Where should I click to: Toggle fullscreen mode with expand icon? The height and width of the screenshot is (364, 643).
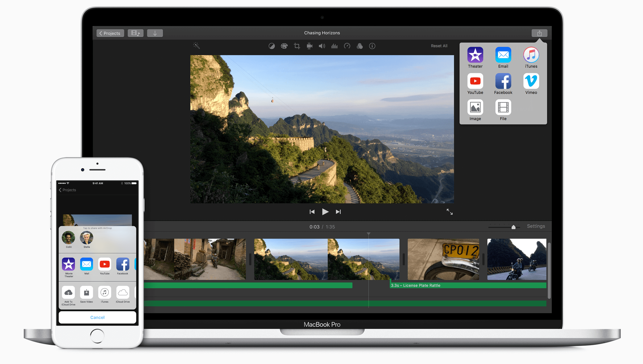(x=450, y=212)
